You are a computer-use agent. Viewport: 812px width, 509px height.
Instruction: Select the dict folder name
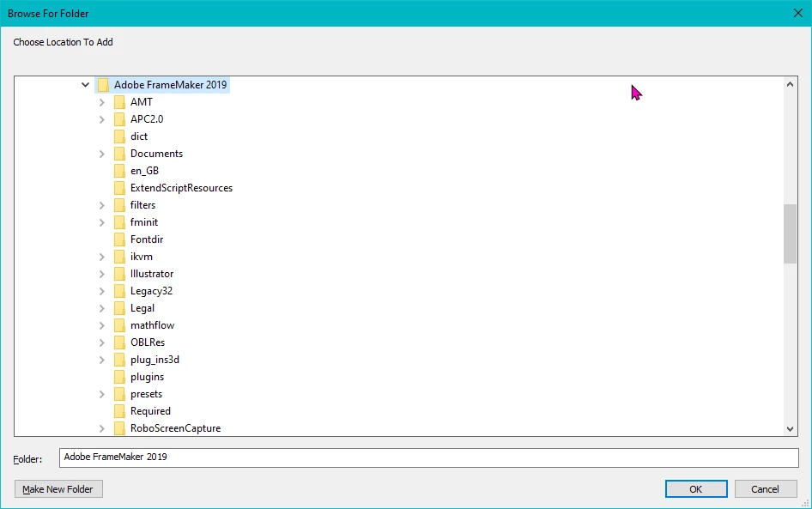click(x=139, y=136)
